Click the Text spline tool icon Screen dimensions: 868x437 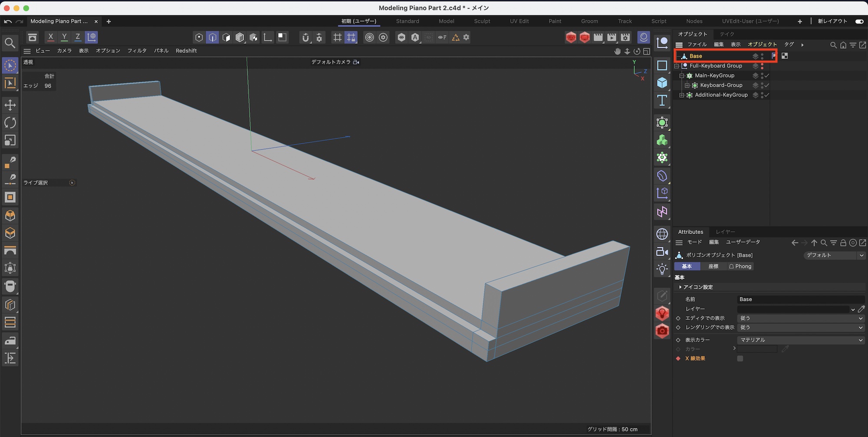(662, 100)
